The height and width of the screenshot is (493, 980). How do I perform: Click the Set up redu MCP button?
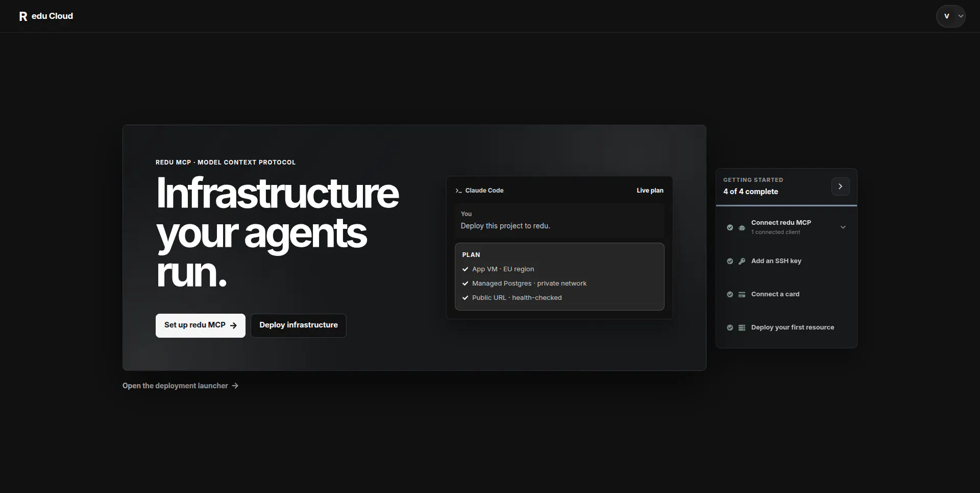pos(201,325)
